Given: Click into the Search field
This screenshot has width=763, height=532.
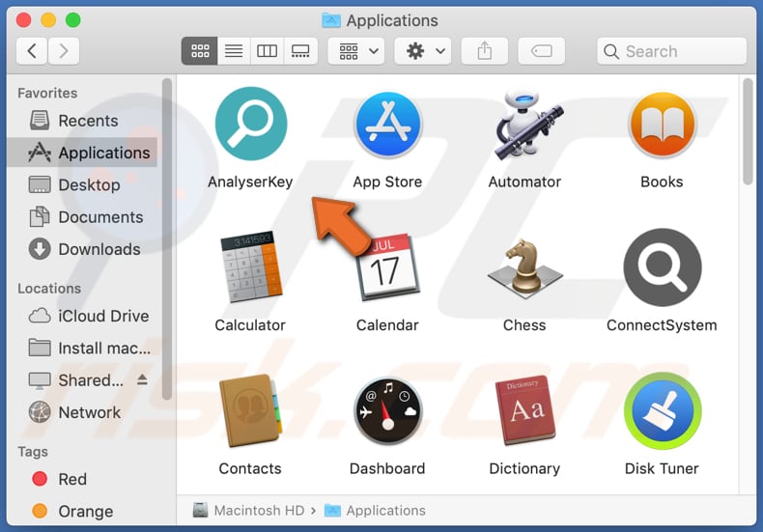Looking at the screenshot, I should [671, 51].
